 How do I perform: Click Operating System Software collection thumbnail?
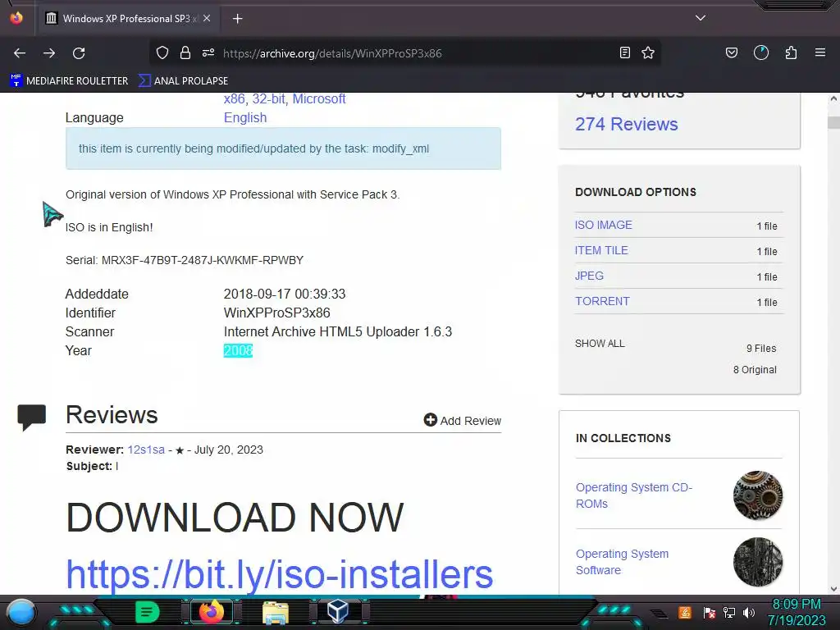point(757,562)
